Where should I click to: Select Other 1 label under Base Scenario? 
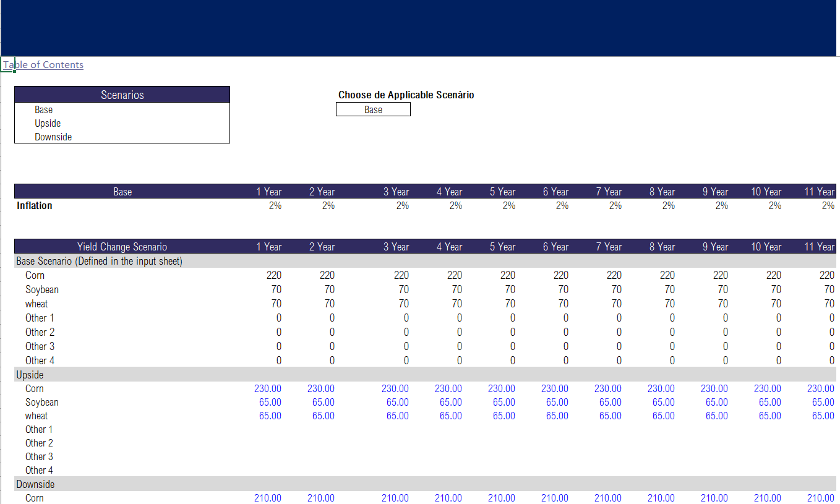(x=40, y=318)
